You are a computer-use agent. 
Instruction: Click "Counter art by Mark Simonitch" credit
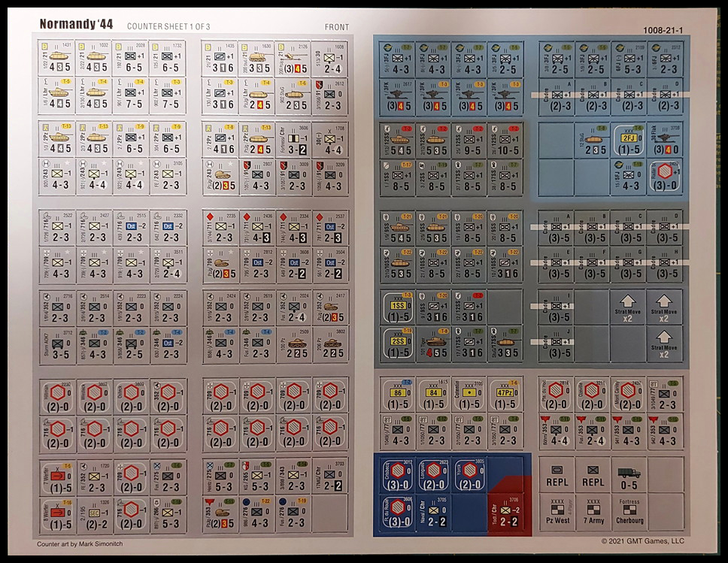point(80,543)
